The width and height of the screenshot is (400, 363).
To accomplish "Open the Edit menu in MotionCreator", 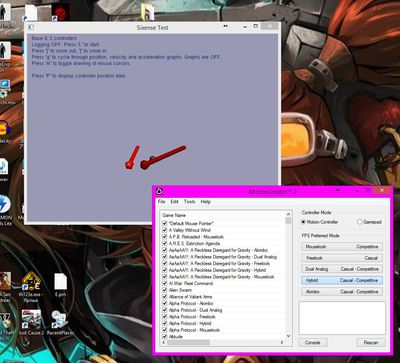I will (x=174, y=202).
